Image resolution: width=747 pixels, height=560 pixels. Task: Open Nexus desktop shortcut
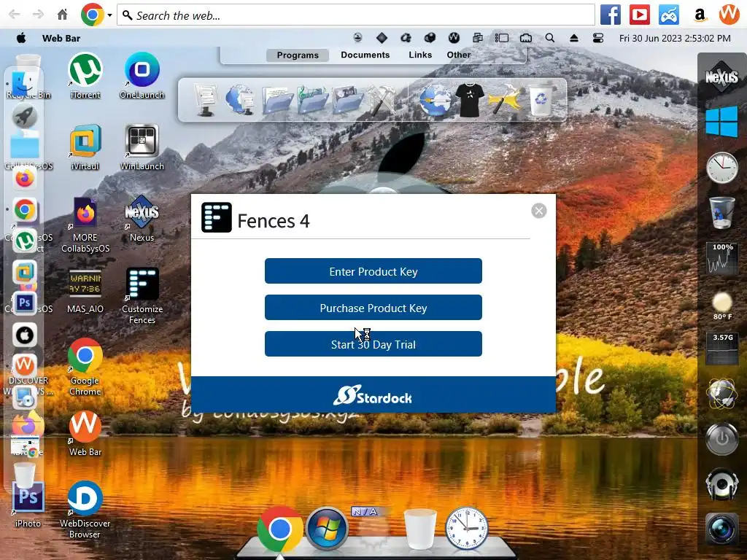142,219
